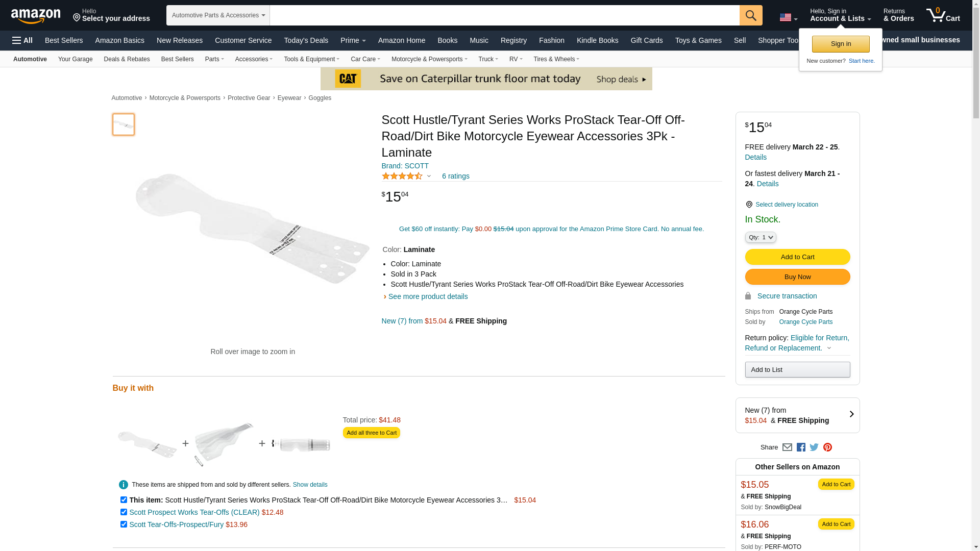
Task: Click the 6 ratings link
Action: click(x=455, y=176)
